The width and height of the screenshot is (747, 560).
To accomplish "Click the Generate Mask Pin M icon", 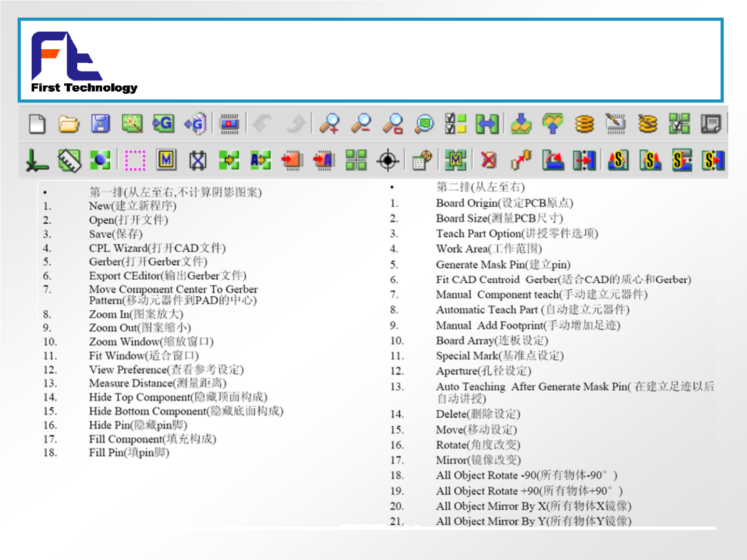I will click(166, 161).
